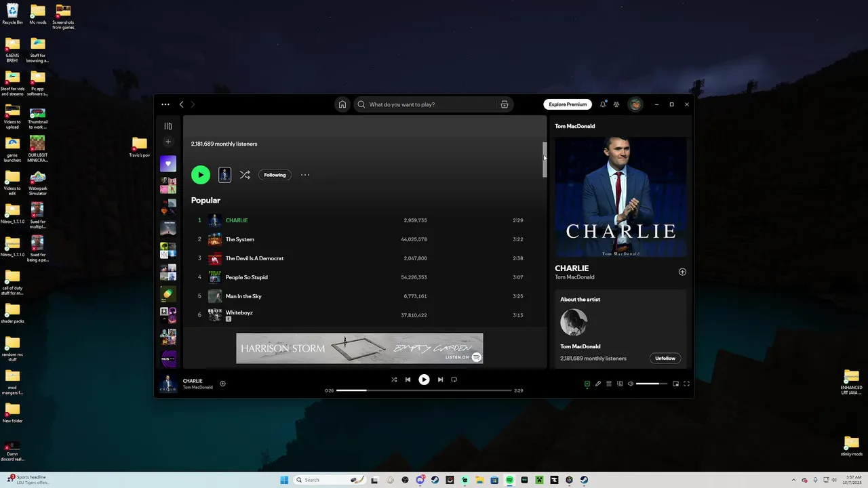Screen dimensions: 868x488
Task: Click the CHARLIE artist pick thumbnail beside play
Action: 225,175
